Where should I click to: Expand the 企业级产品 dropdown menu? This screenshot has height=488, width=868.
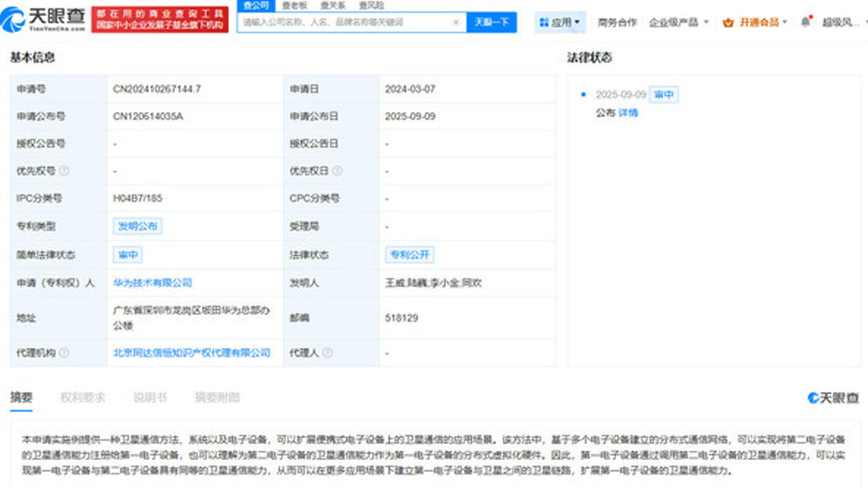click(x=679, y=22)
